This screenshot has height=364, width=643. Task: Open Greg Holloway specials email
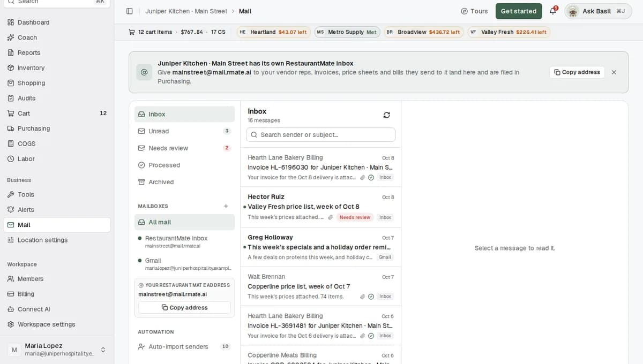(x=320, y=247)
